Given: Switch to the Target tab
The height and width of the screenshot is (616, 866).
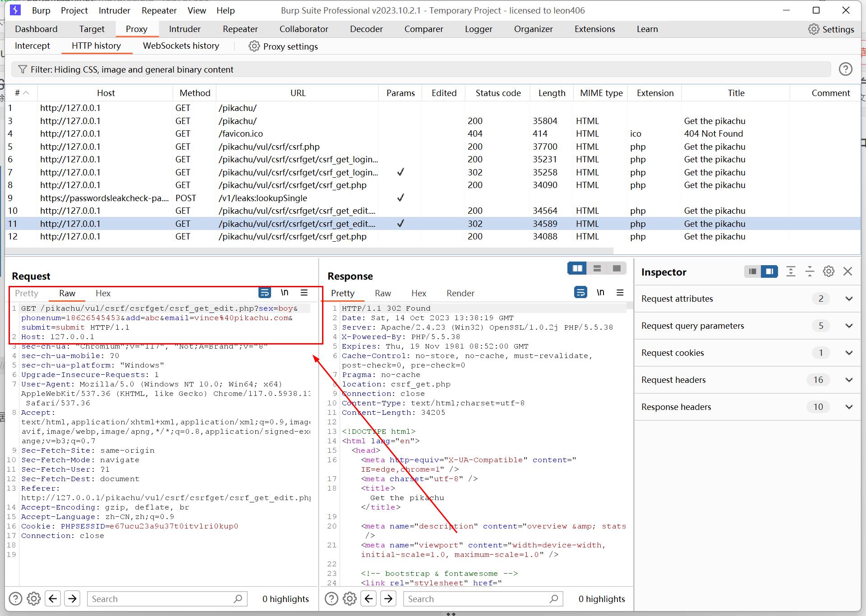Looking at the screenshot, I should coord(92,29).
